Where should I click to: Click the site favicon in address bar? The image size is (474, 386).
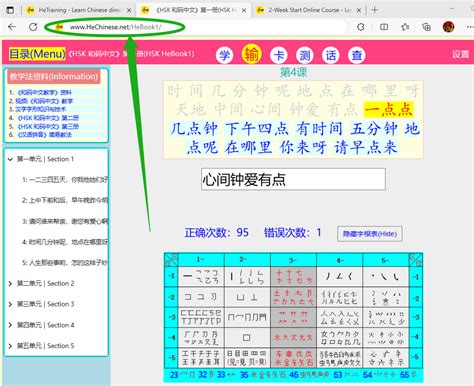click(x=59, y=27)
